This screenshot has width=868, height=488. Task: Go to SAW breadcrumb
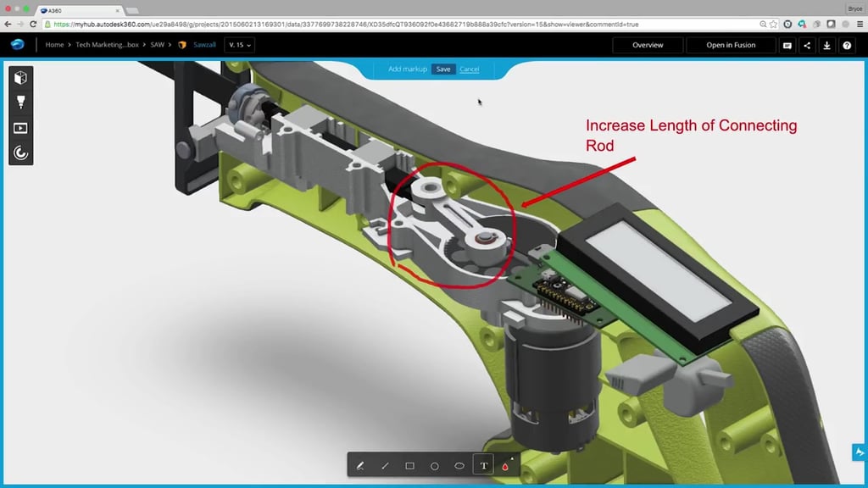(x=157, y=45)
